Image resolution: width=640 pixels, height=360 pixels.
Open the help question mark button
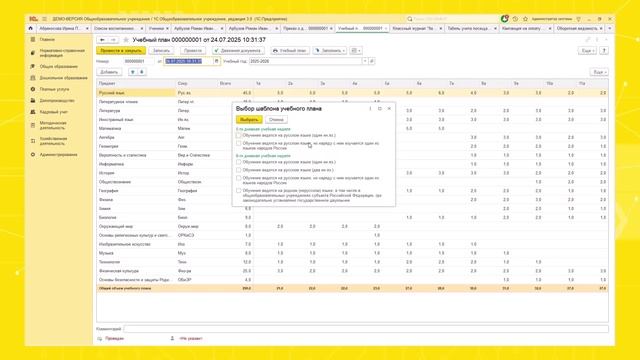coord(604,51)
